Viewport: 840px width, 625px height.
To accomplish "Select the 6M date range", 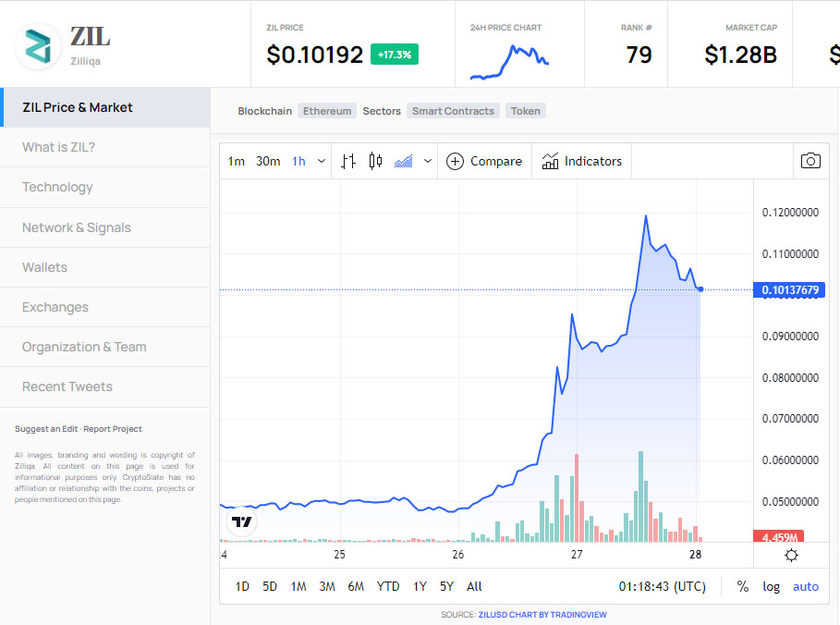I will click(356, 586).
